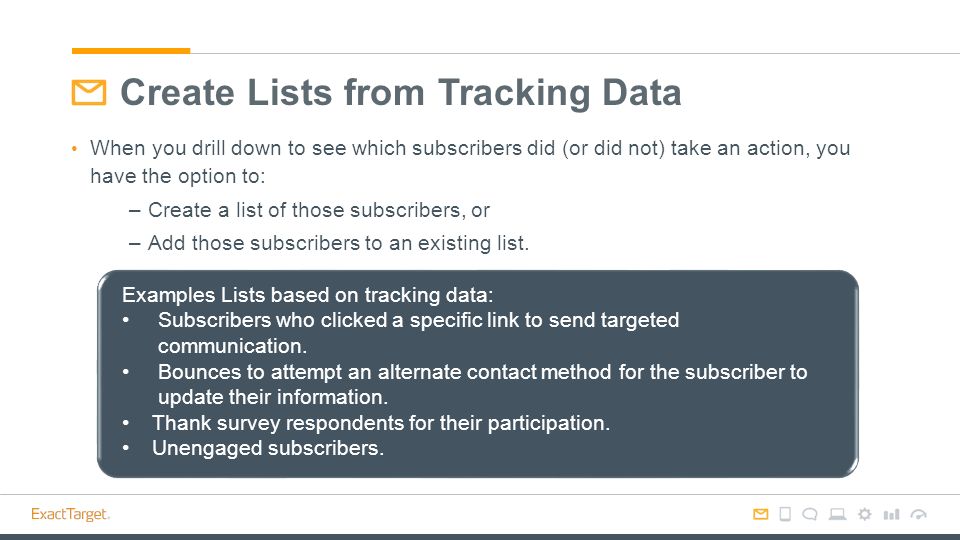Click the chat speech bubble icon

pos(810,514)
